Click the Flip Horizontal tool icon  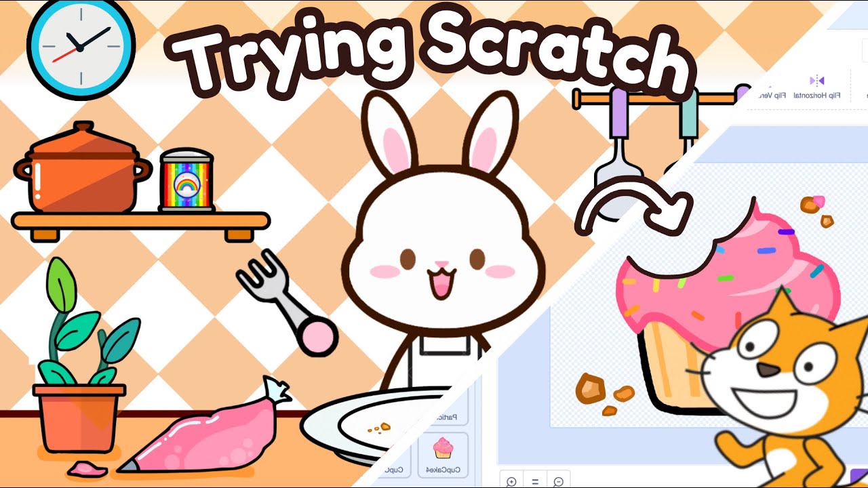(817, 81)
